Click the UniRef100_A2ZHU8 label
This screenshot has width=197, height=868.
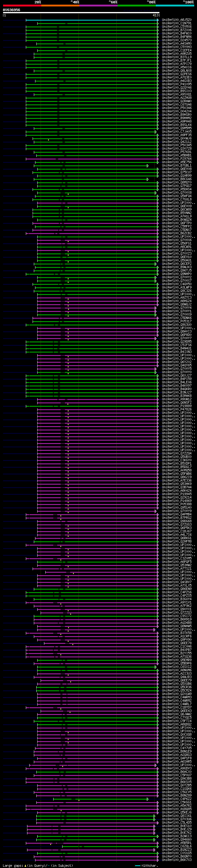(x=176, y=98)
